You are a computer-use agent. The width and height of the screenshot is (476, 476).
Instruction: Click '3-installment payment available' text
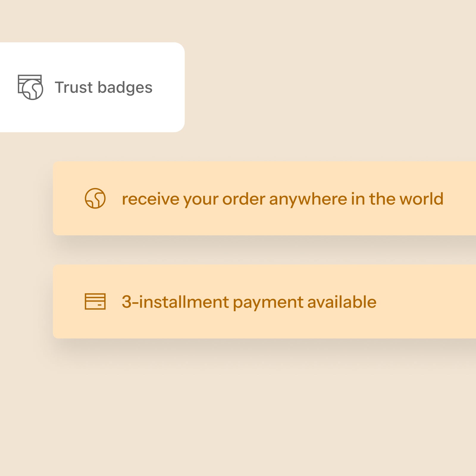click(249, 302)
